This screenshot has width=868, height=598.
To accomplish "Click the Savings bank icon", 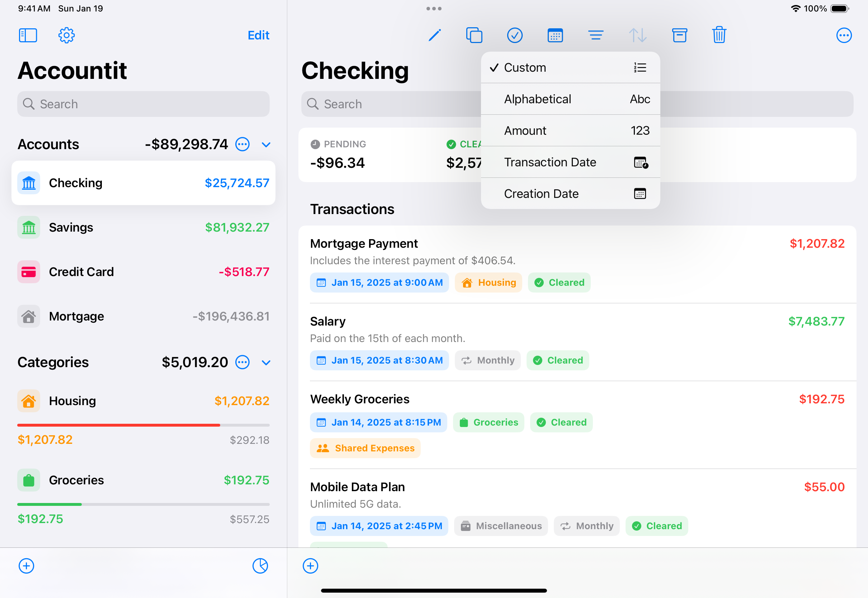I will [x=28, y=227].
